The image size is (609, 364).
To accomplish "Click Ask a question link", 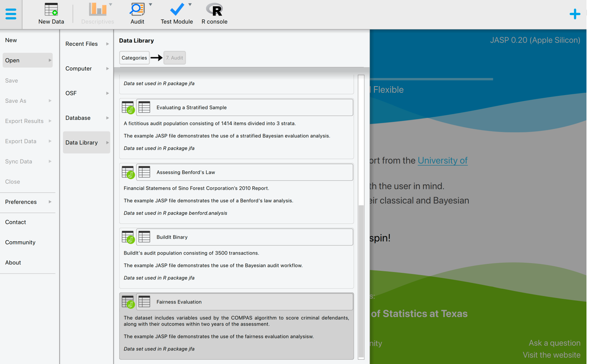I will point(554,343).
